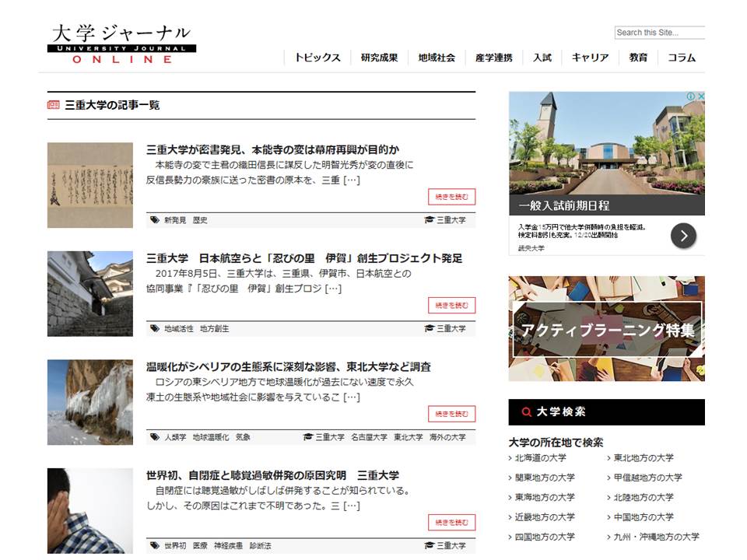Select the 人類学 tag
The height and width of the screenshot is (560, 747).
click(175, 437)
